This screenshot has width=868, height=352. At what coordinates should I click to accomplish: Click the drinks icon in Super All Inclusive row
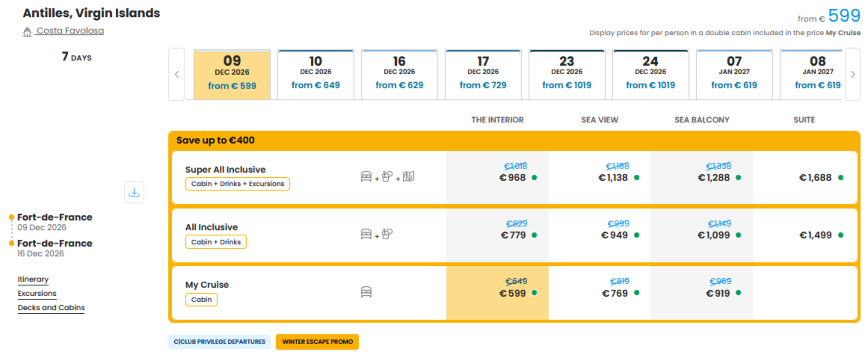387,176
